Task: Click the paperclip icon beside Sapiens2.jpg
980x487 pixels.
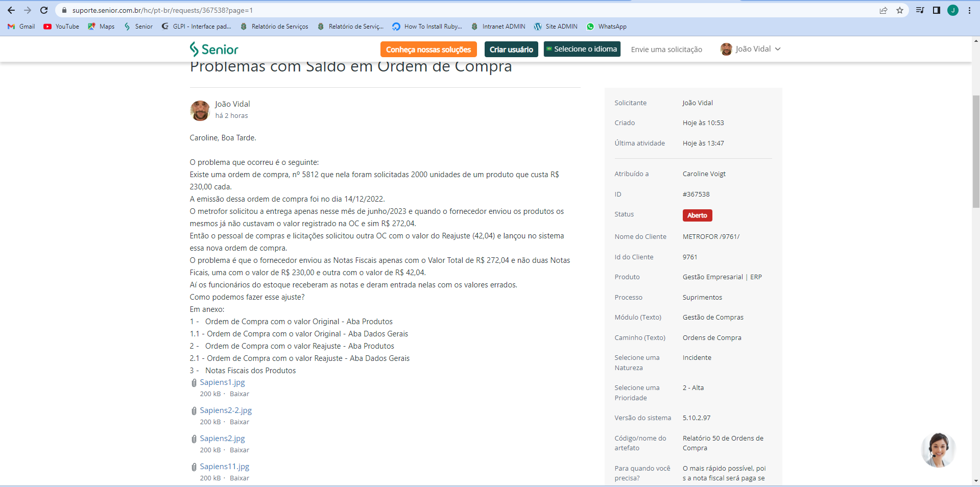Action: click(x=194, y=439)
